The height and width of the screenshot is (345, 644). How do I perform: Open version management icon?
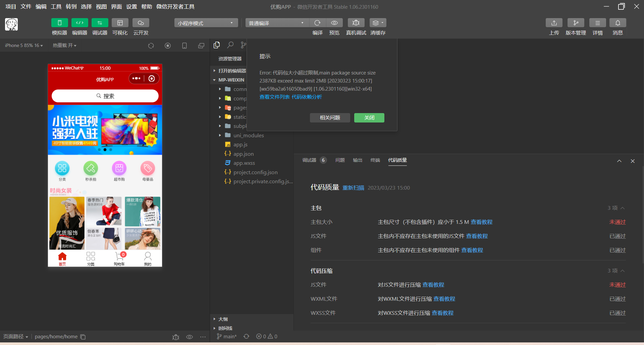tap(576, 23)
